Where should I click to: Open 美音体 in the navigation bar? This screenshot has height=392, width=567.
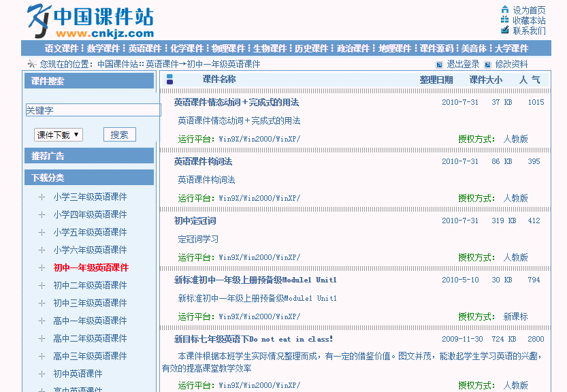(474, 48)
